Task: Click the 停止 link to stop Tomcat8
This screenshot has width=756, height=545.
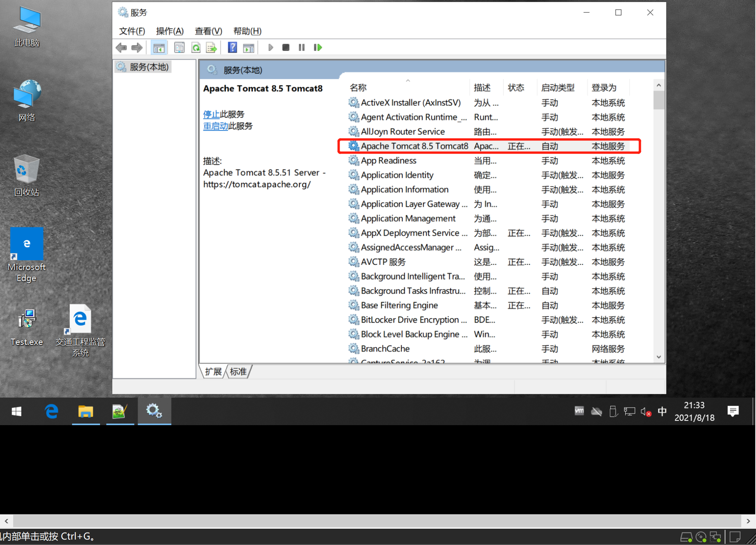Action: 211,114
